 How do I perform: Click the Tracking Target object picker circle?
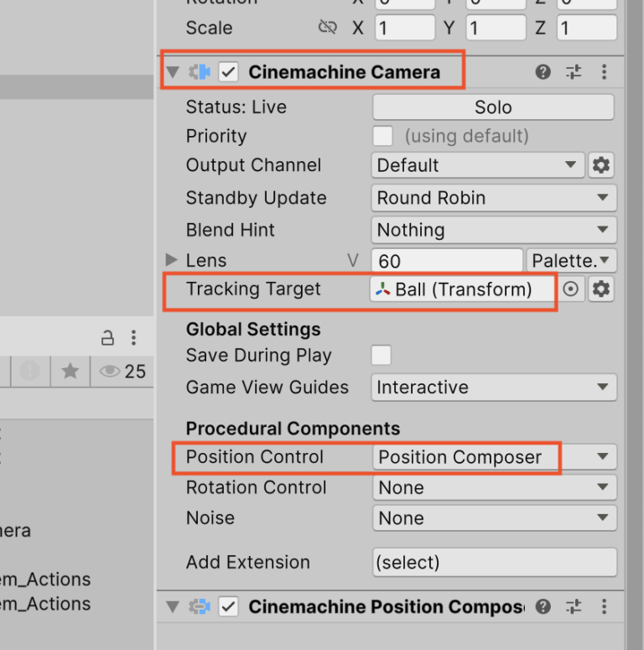571,289
